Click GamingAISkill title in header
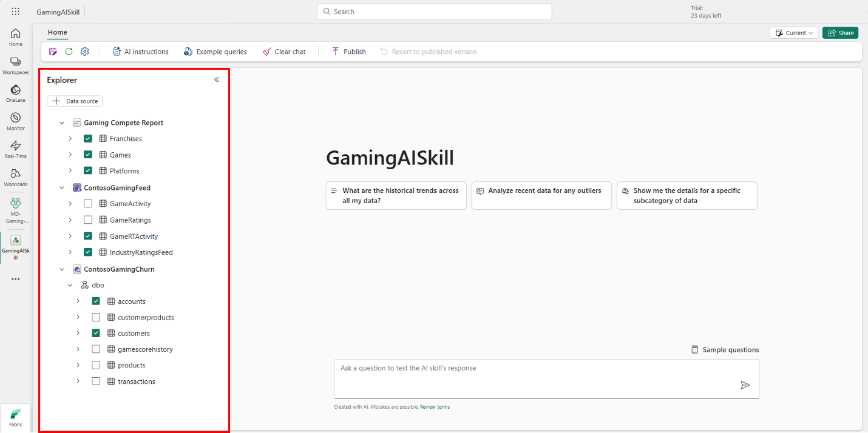This screenshot has height=433, width=868. [58, 12]
